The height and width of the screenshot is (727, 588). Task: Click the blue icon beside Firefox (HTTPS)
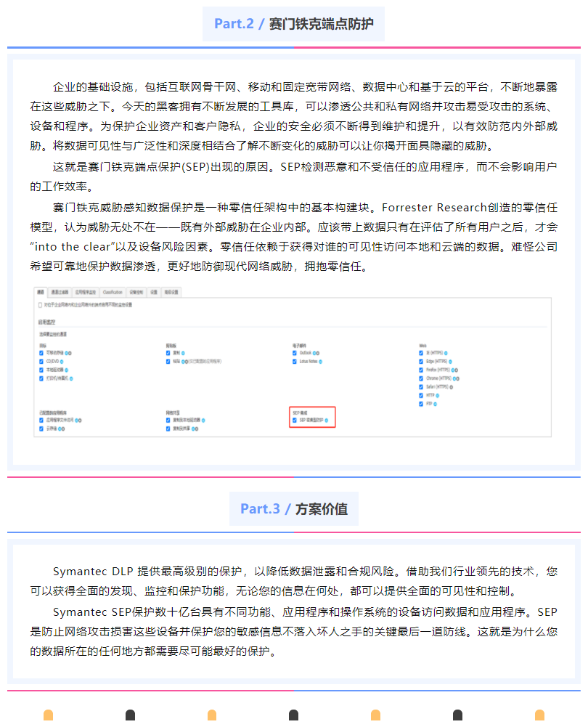tap(453, 370)
